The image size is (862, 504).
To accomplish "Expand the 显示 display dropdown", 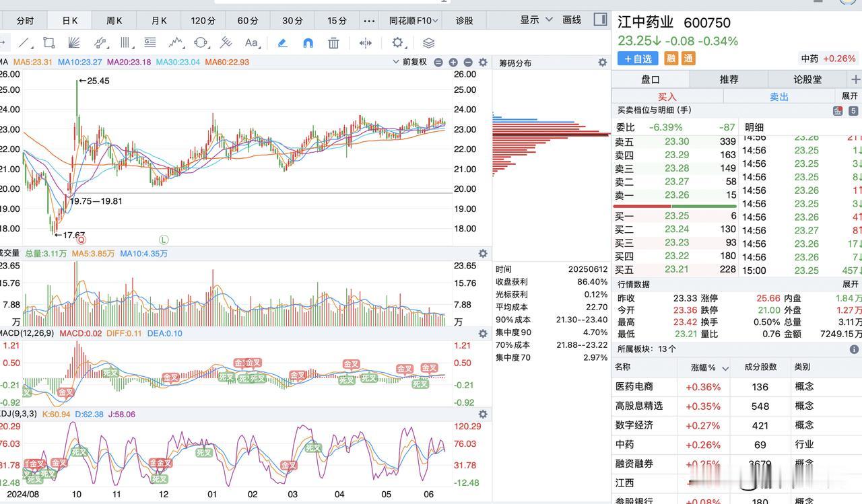I will [x=536, y=20].
